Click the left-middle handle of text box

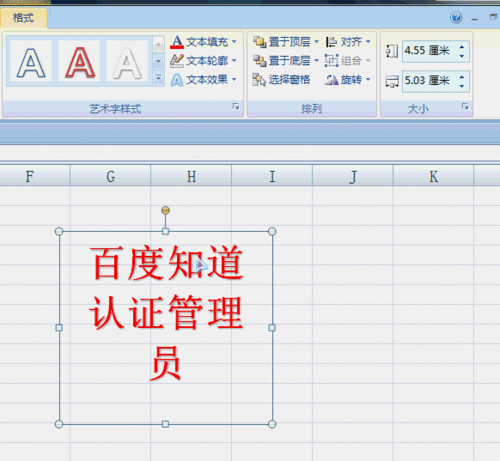tap(59, 328)
